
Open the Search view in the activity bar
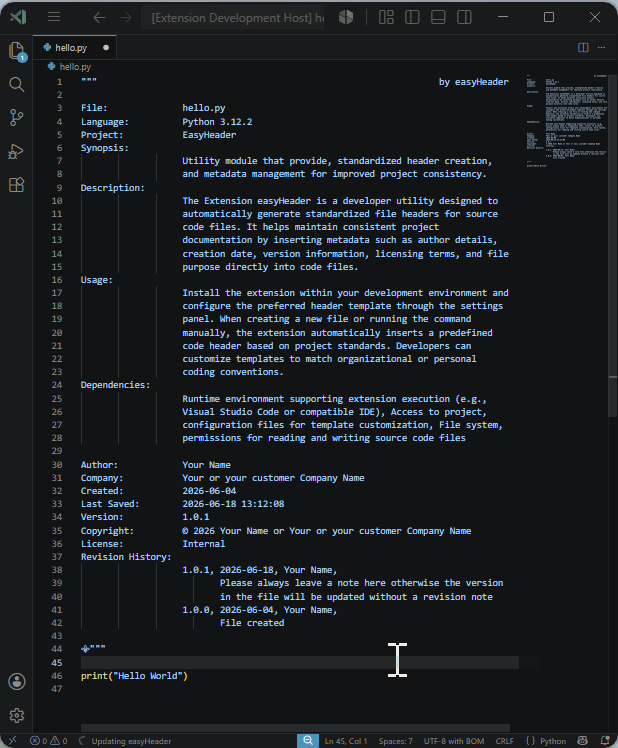tap(17, 84)
